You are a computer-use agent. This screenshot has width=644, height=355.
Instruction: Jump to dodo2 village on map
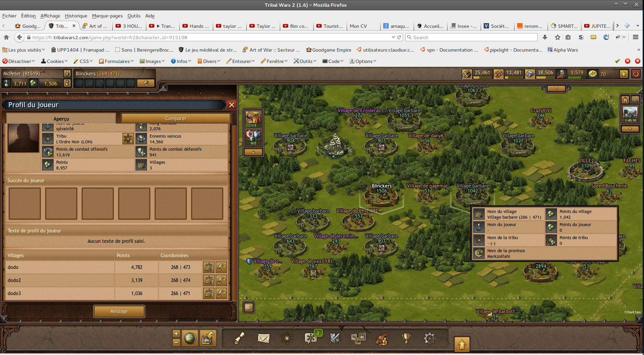tap(221, 280)
